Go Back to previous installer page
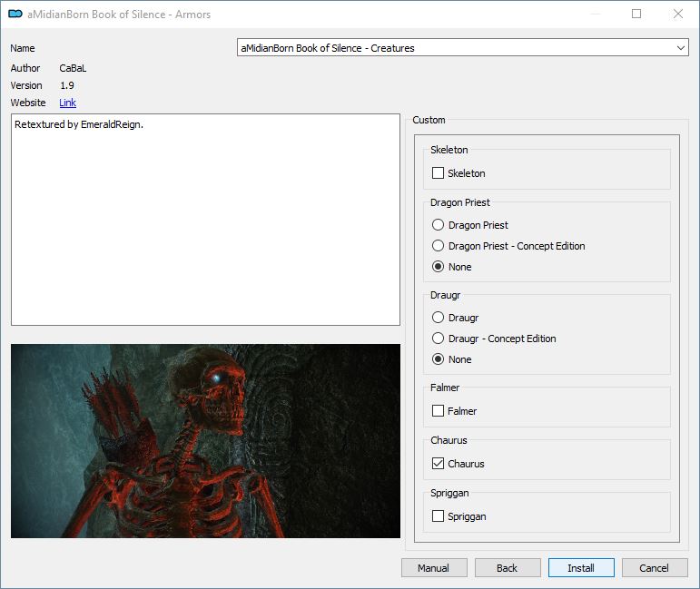The height and width of the screenshot is (589, 700). click(508, 567)
